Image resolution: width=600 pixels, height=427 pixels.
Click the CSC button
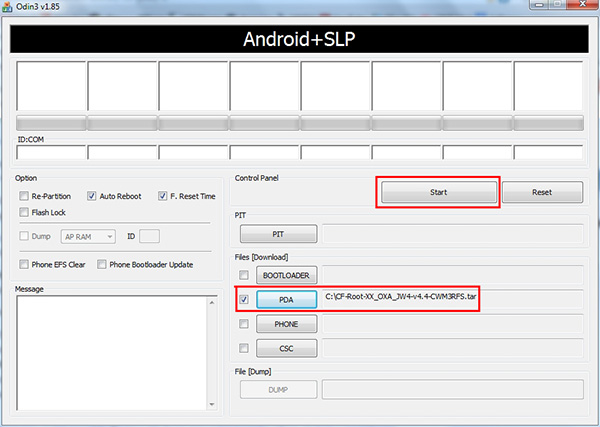(x=287, y=348)
